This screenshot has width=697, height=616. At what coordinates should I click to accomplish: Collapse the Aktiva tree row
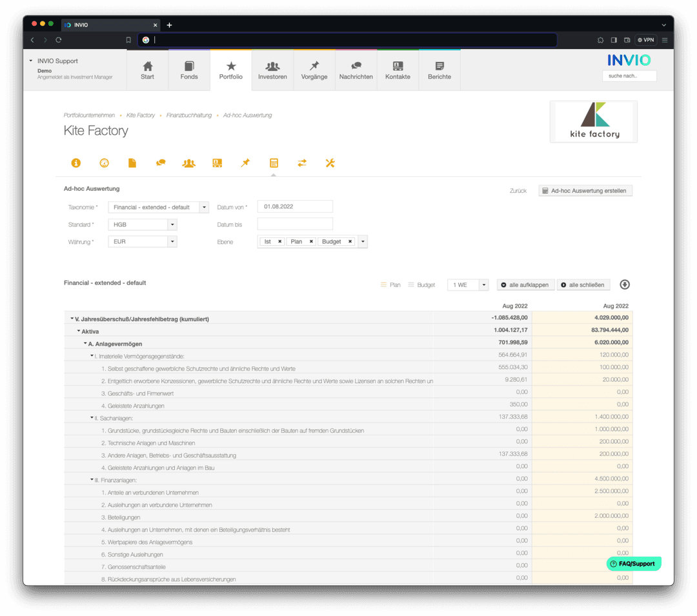point(79,331)
